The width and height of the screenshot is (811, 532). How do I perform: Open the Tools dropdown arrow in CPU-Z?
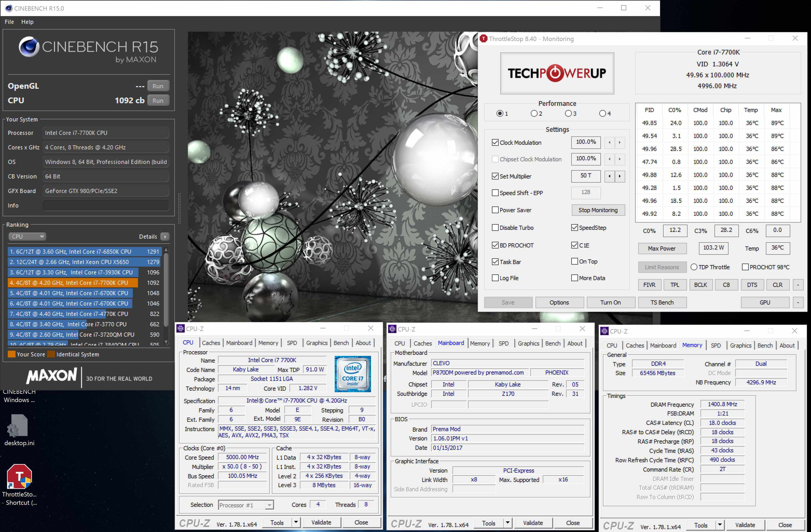point(296,522)
